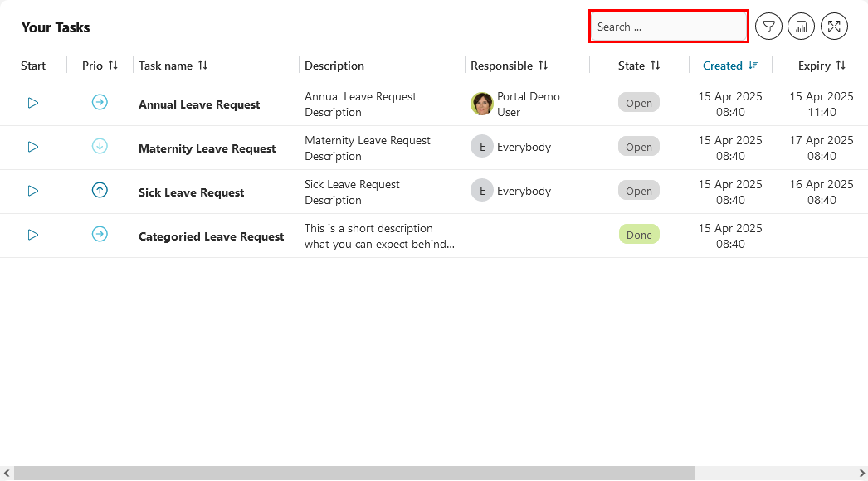Click Everybody avatar in Sick Leave row

point(481,191)
